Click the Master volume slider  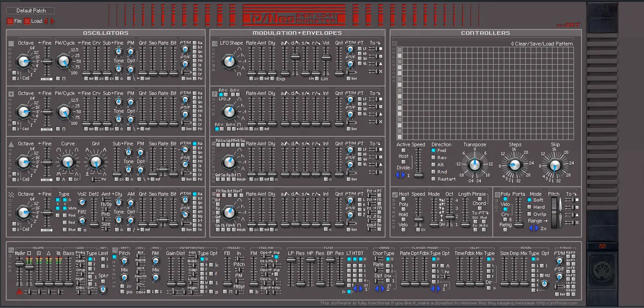19,264
